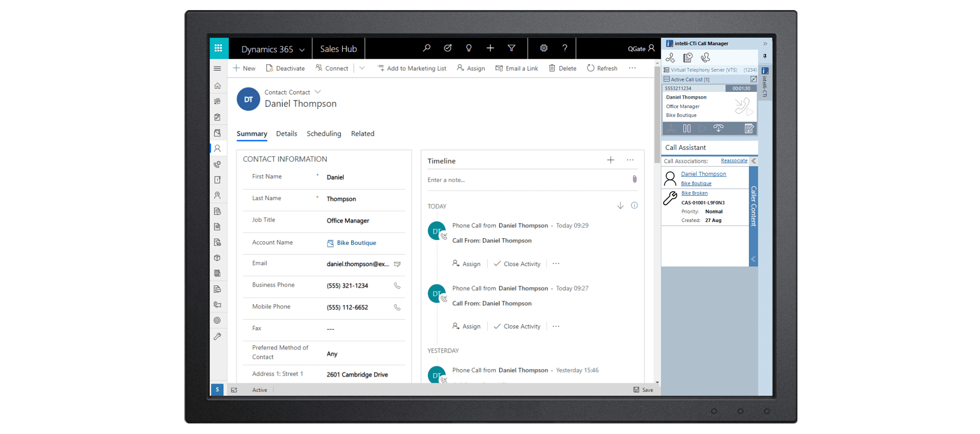
Task: Click Delete in the command bar
Action: [x=563, y=68]
